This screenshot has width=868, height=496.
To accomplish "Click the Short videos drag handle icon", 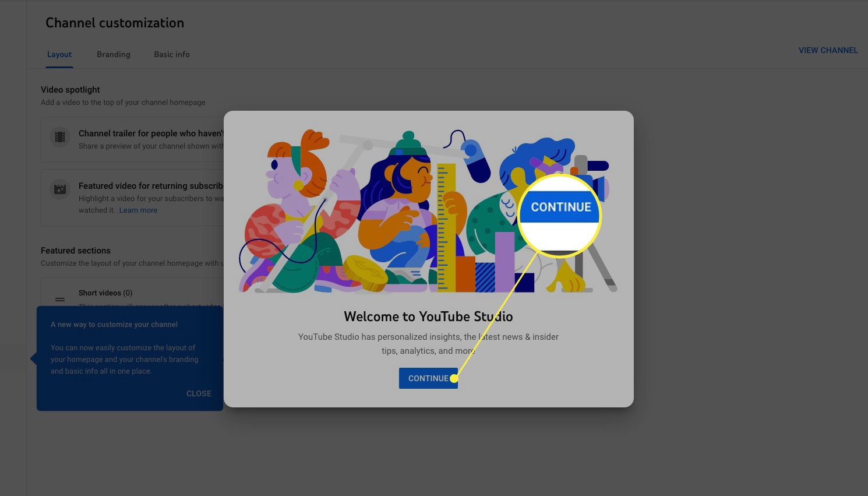I will click(x=60, y=300).
